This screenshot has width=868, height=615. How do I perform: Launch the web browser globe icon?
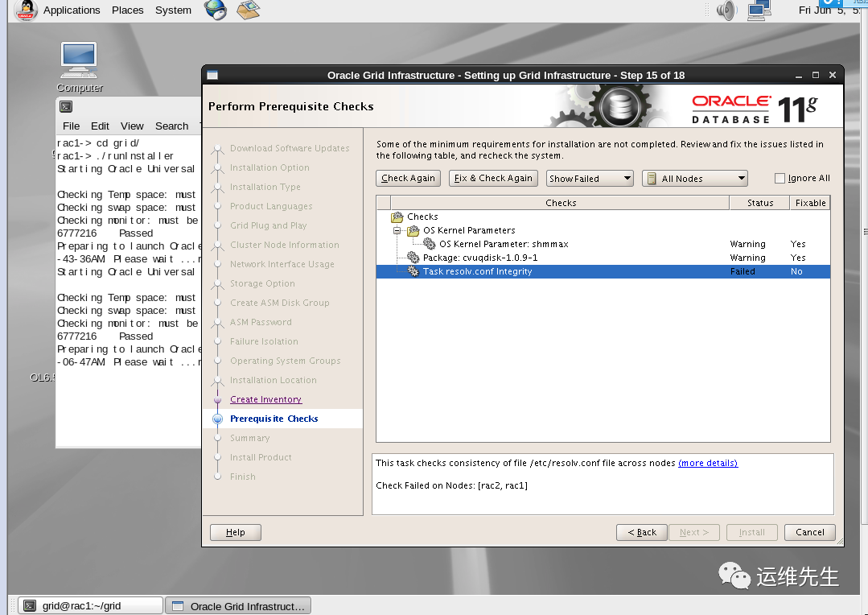pyautogui.click(x=216, y=10)
